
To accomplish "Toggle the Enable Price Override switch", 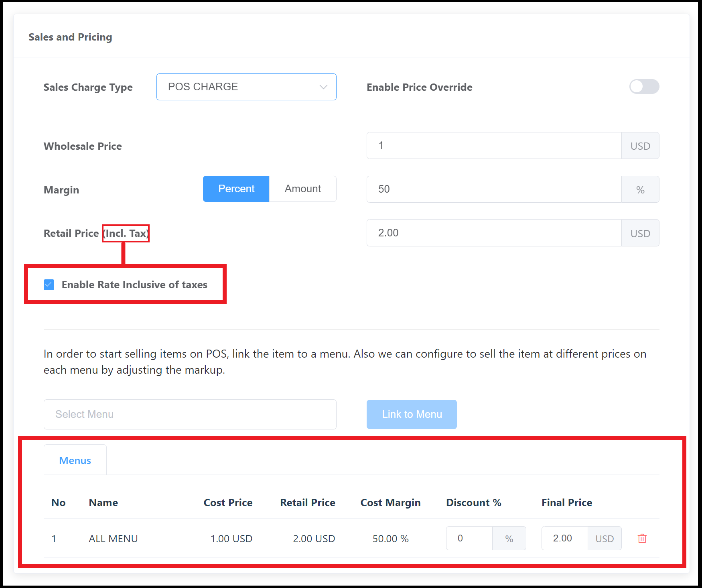I will pyautogui.click(x=644, y=87).
